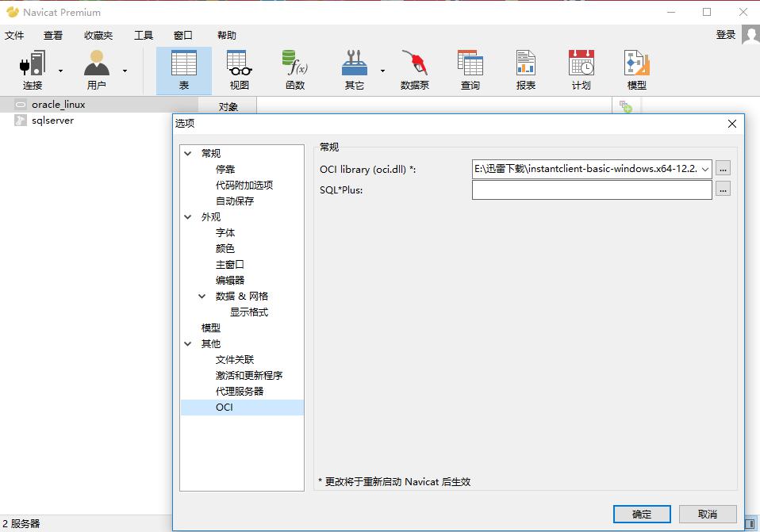Select 字体 in options tree
The image size is (760, 532).
pos(225,232)
